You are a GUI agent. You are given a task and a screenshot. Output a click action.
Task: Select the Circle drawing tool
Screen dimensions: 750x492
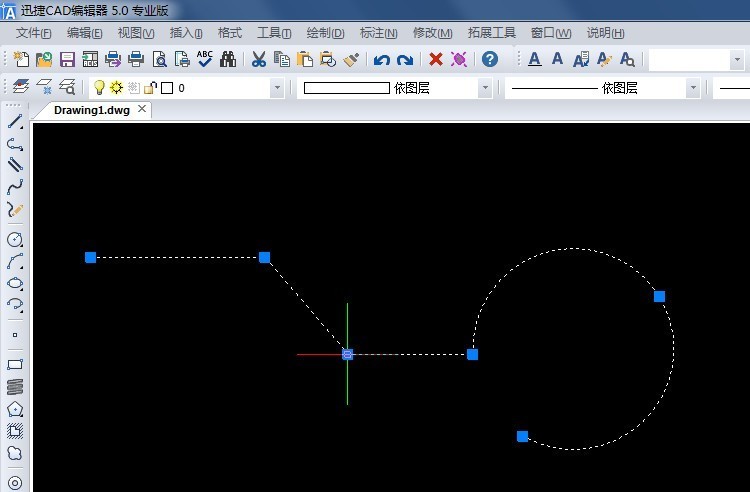(x=15, y=240)
